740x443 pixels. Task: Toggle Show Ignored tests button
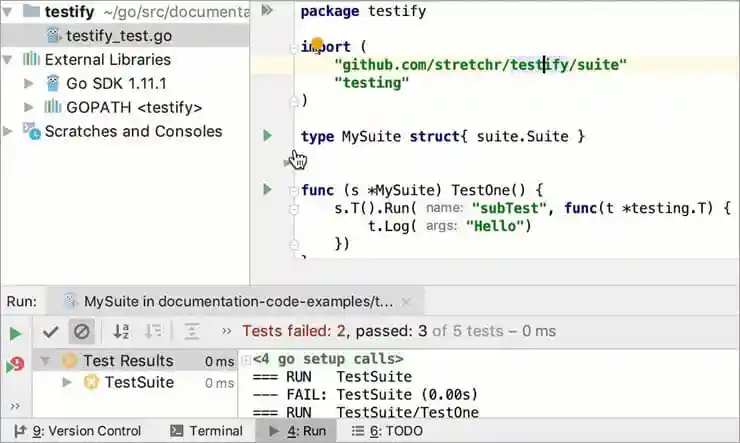82,332
